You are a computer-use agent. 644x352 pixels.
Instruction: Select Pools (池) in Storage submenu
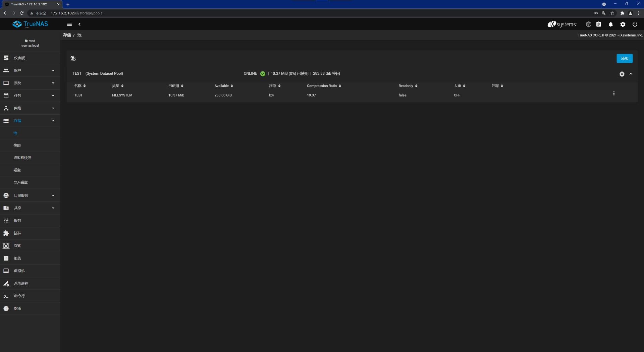15,133
